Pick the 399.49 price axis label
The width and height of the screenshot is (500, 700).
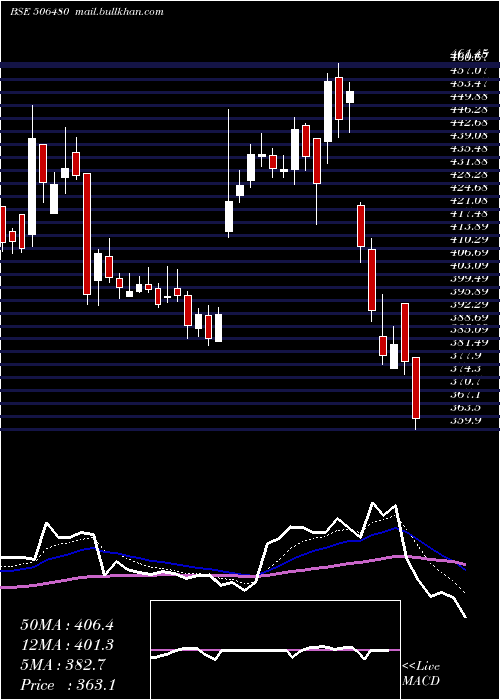pos(468,278)
